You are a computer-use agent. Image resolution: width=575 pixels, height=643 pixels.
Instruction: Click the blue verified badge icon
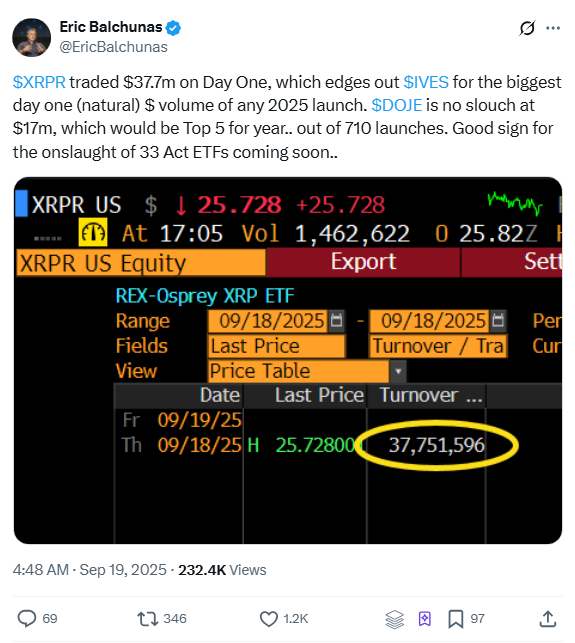point(173,28)
